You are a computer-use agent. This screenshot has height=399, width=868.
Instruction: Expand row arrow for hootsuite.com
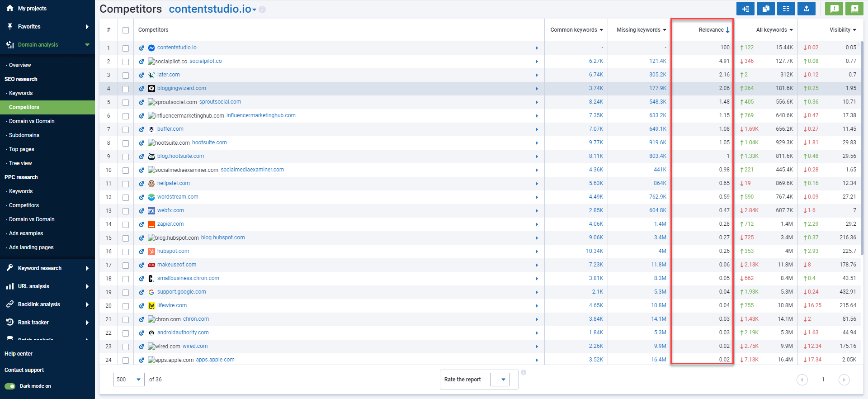537,143
